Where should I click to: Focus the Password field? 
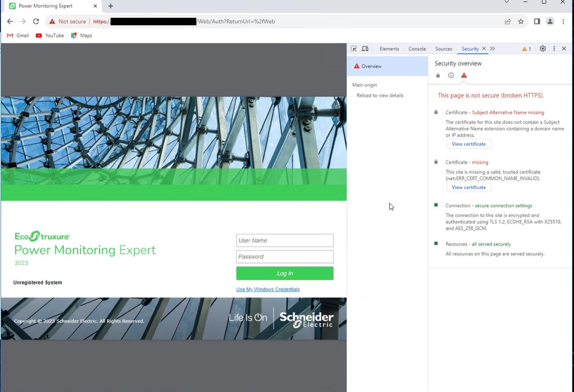(285, 257)
